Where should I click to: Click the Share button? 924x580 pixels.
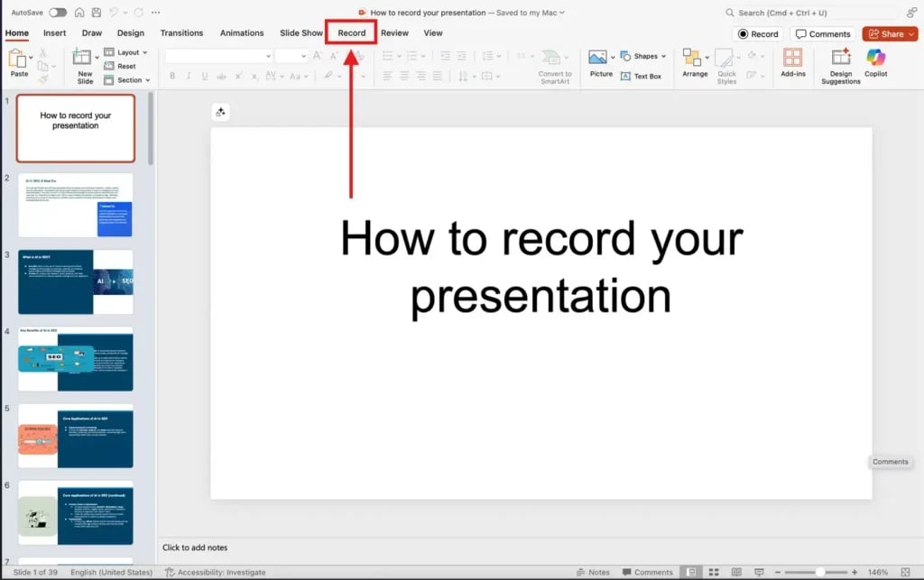pyautogui.click(x=889, y=33)
